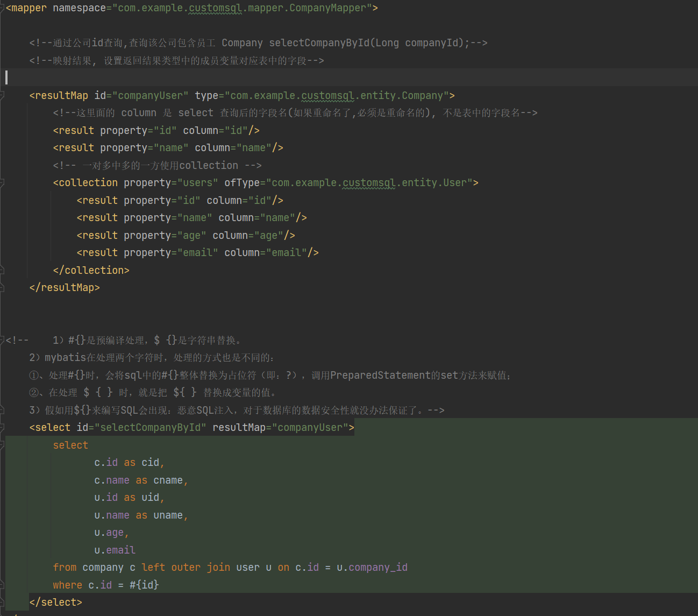Click the mapping-result comment above resultMap
Image resolution: width=698 pixels, height=616 pixels.
click(176, 61)
